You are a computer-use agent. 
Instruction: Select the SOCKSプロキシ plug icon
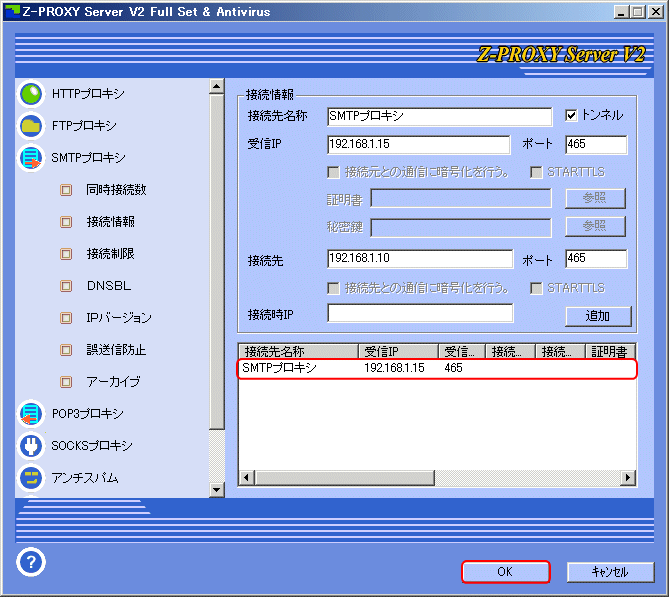[x=31, y=446]
